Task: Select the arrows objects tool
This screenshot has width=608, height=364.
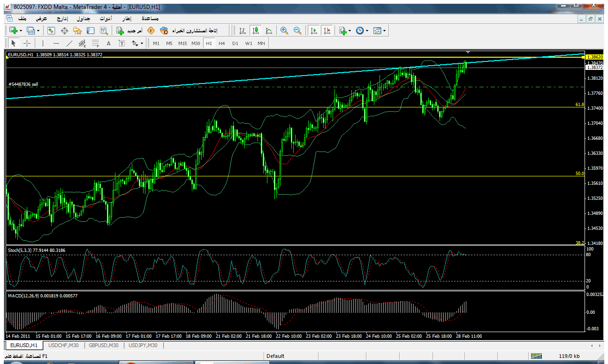Action: coord(135,43)
